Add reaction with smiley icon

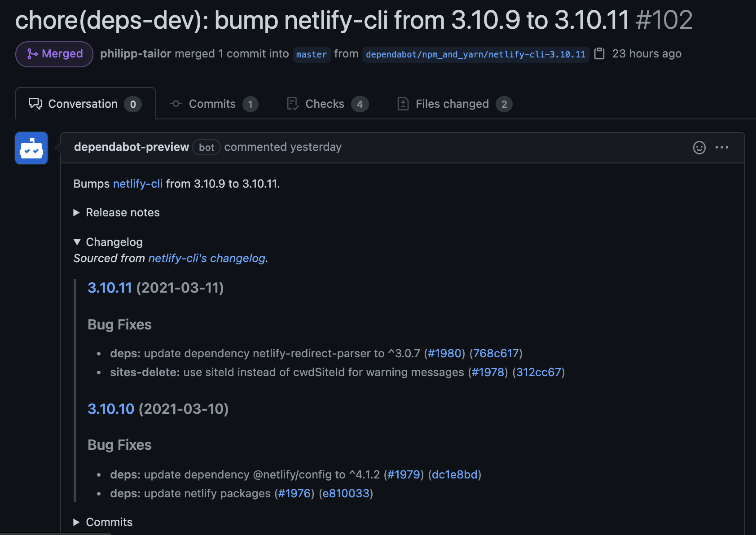pyautogui.click(x=699, y=148)
